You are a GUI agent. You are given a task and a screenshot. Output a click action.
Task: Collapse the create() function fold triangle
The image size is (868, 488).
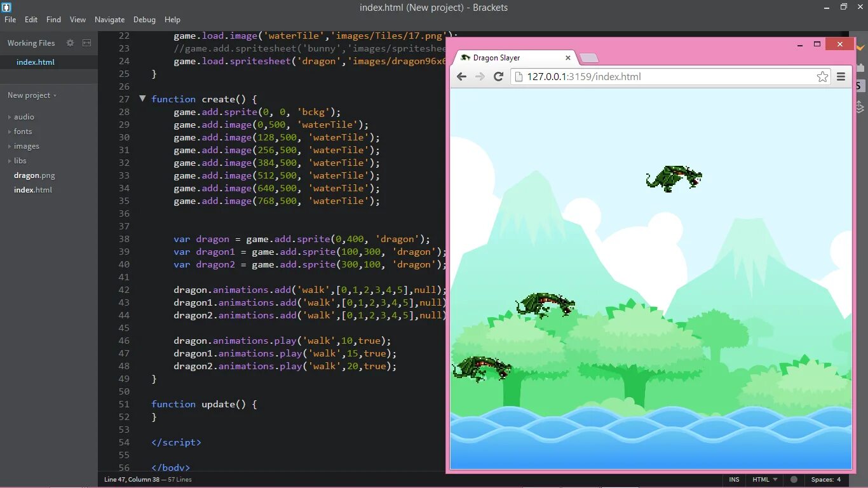pyautogui.click(x=142, y=99)
